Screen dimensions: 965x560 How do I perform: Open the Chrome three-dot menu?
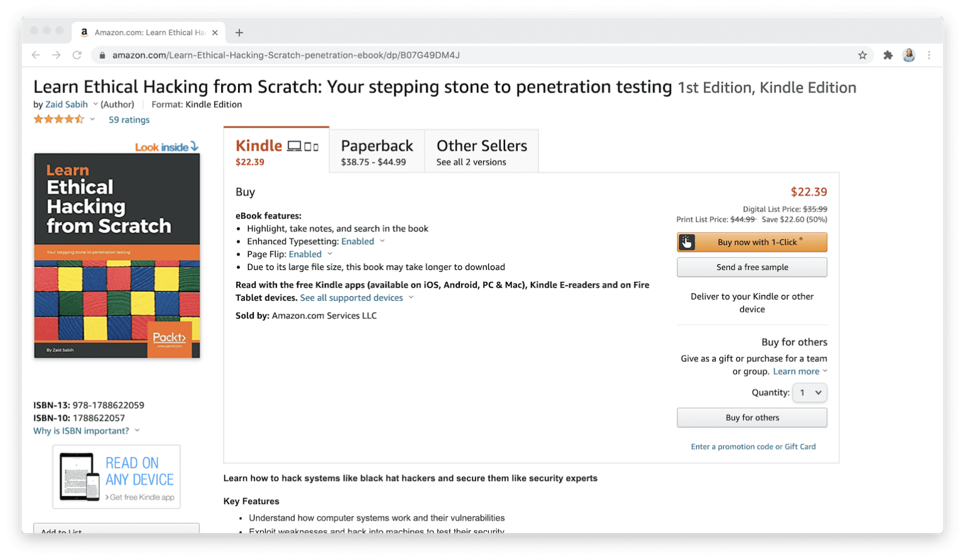(929, 55)
